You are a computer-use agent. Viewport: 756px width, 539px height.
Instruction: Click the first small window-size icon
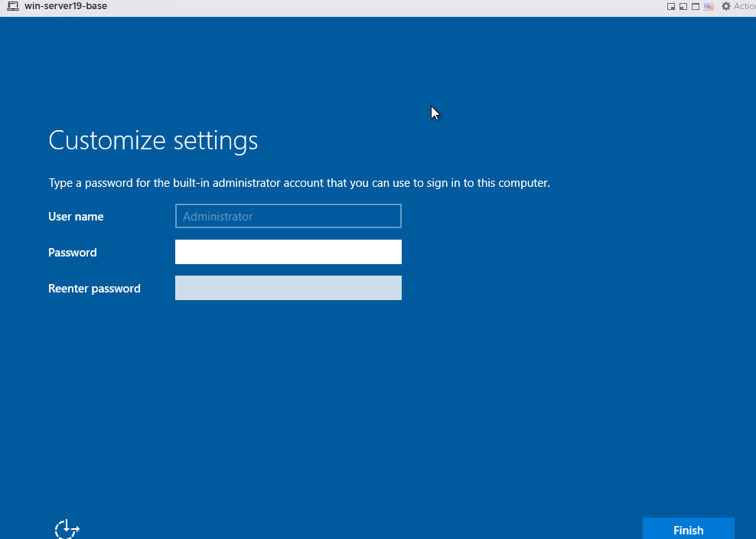[x=671, y=7]
